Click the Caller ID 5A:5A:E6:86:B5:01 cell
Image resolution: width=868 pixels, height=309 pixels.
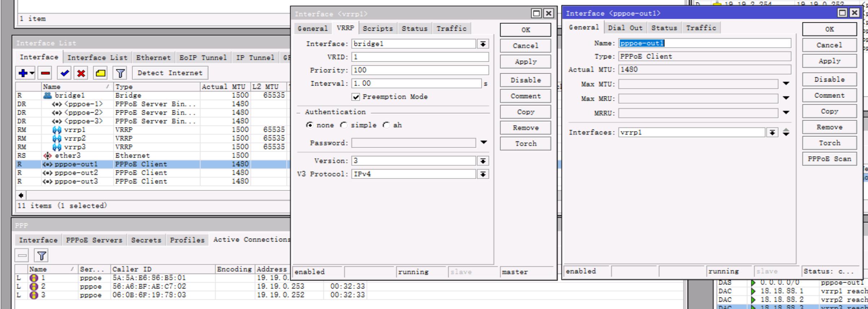click(163, 278)
